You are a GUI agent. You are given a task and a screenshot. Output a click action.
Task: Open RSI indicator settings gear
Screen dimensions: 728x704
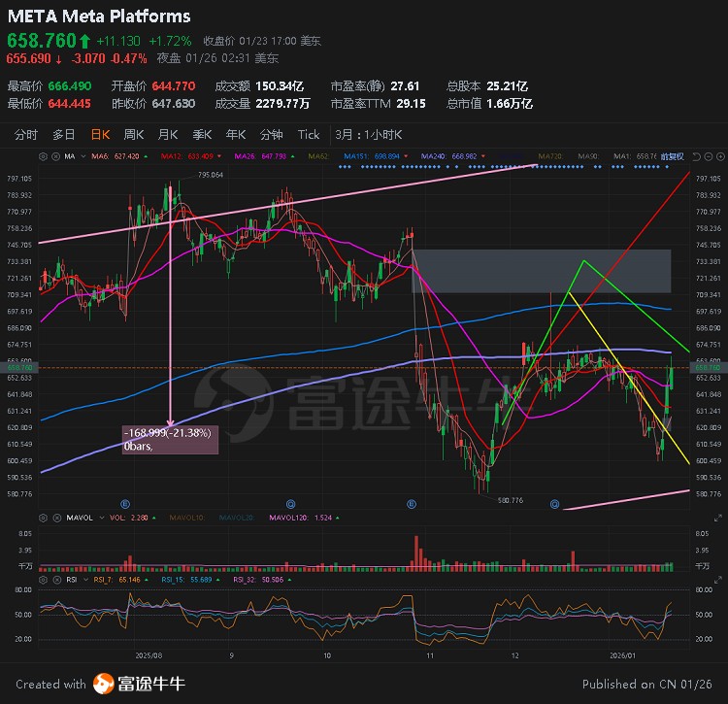tap(43, 580)
